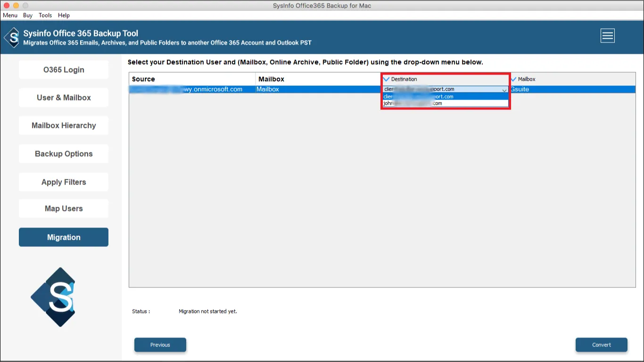Click the Gsuite mailbox cell

point(572,89)
